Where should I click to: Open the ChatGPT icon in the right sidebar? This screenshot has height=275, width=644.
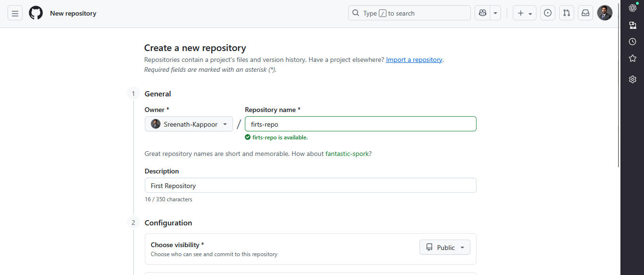632,8
